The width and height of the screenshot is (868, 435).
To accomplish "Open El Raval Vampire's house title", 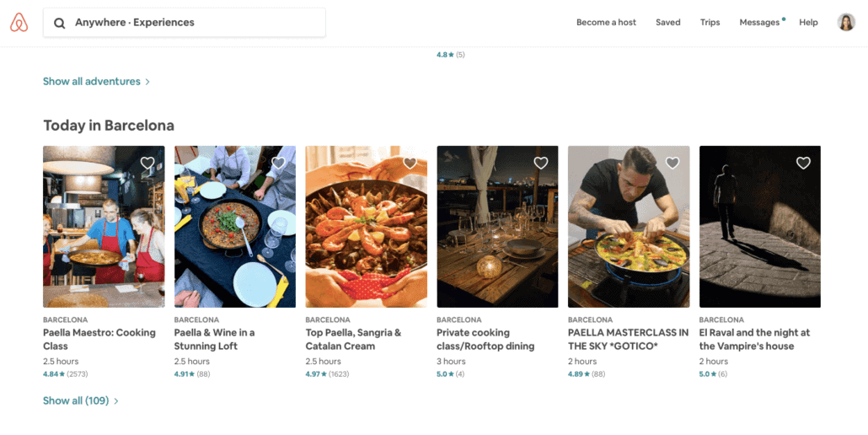I will pos(754,339).
